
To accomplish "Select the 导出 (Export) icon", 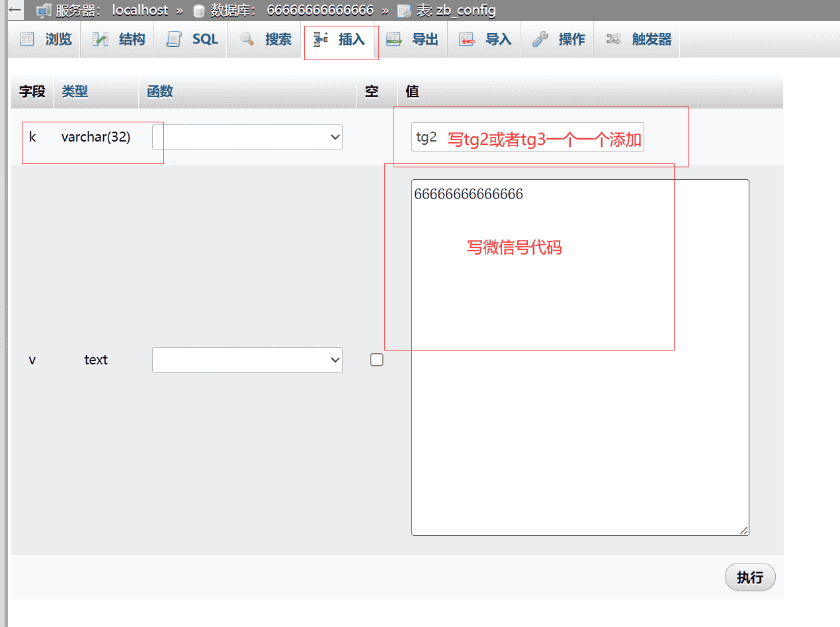I will coord(395,38).
